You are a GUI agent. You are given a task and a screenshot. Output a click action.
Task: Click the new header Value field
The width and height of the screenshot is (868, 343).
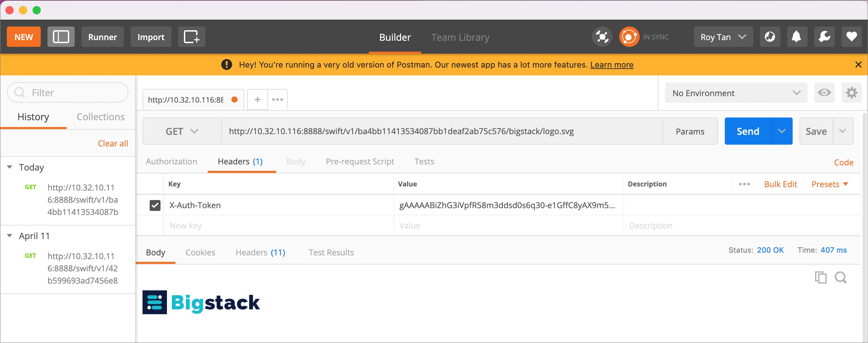509,225
